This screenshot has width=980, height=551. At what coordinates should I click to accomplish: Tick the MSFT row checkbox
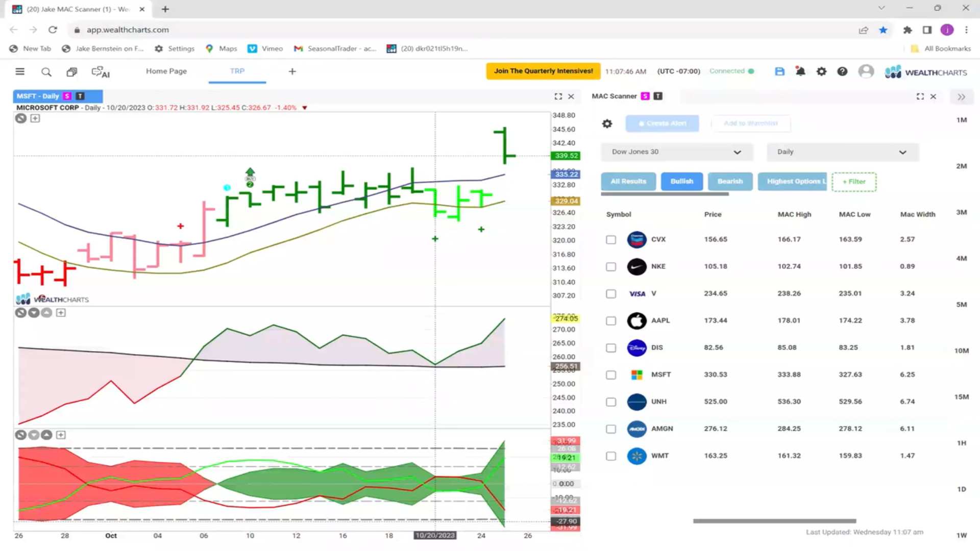(x=611, y=375)
